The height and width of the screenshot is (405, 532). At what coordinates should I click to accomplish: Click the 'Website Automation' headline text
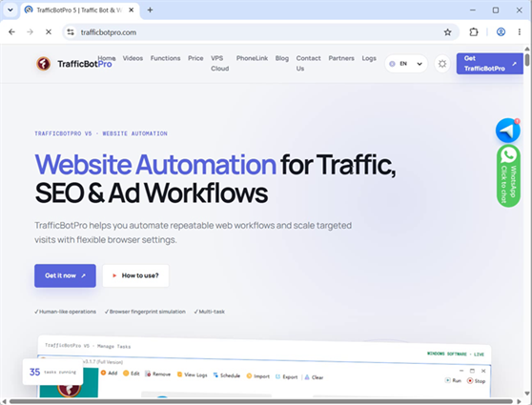(155, 165)
